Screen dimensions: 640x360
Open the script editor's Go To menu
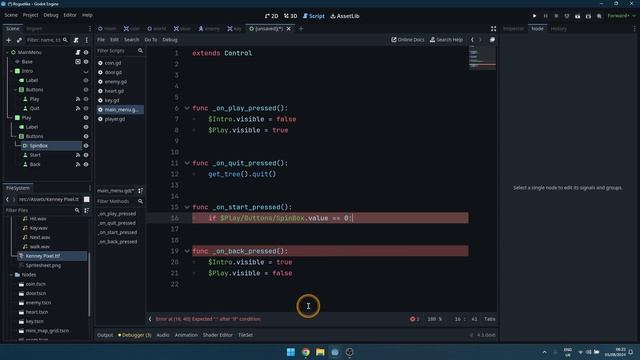[151, 40]
